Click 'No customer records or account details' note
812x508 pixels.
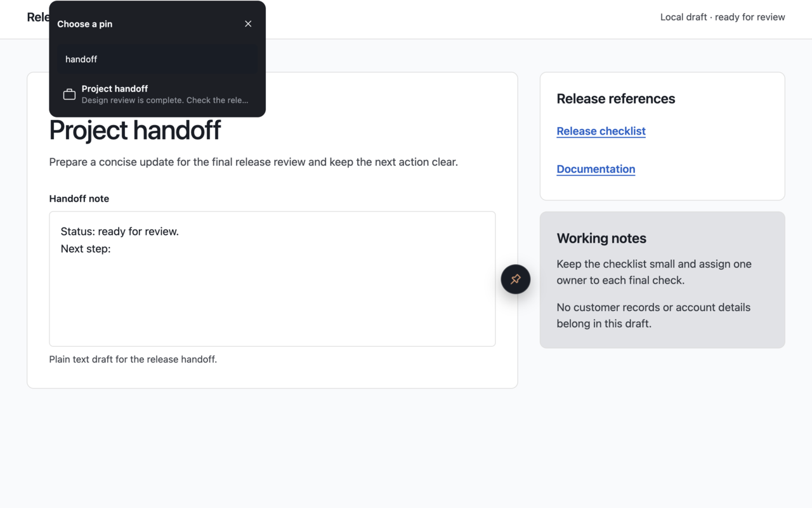pyautogui.click(x=653, y=316)
